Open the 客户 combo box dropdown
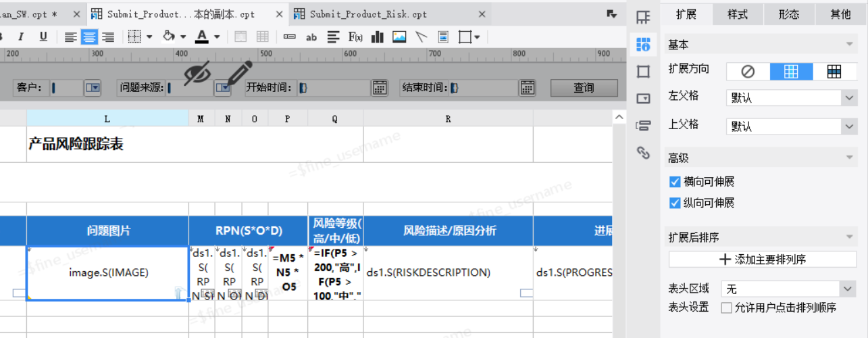The height and width of the screenshot is (338, 868). [93, 88]
